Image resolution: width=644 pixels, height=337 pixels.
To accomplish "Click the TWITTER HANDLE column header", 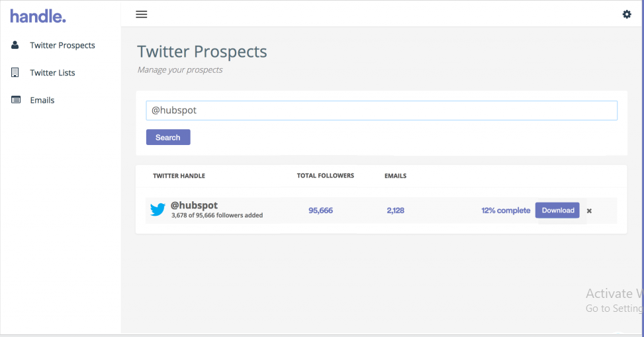I will pyautogui.click(x=179, y=176).
